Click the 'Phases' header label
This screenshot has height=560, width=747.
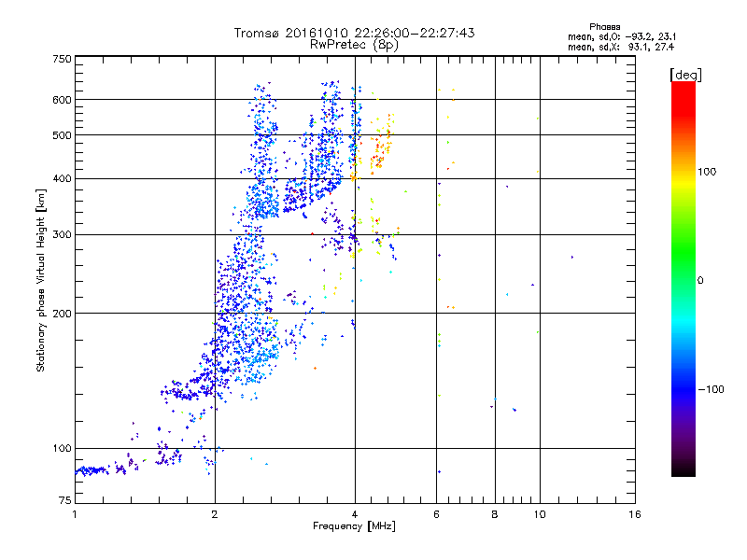[604, 27]
